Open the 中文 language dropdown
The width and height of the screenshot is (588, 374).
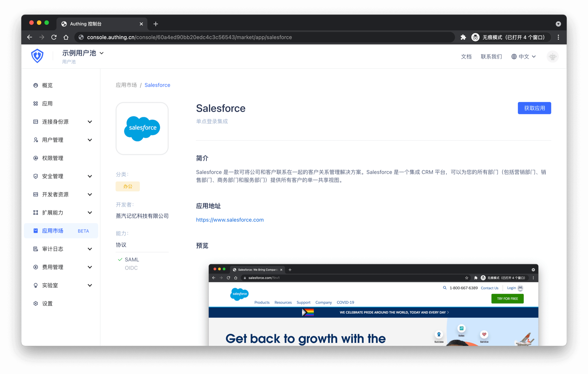(524, 57)
